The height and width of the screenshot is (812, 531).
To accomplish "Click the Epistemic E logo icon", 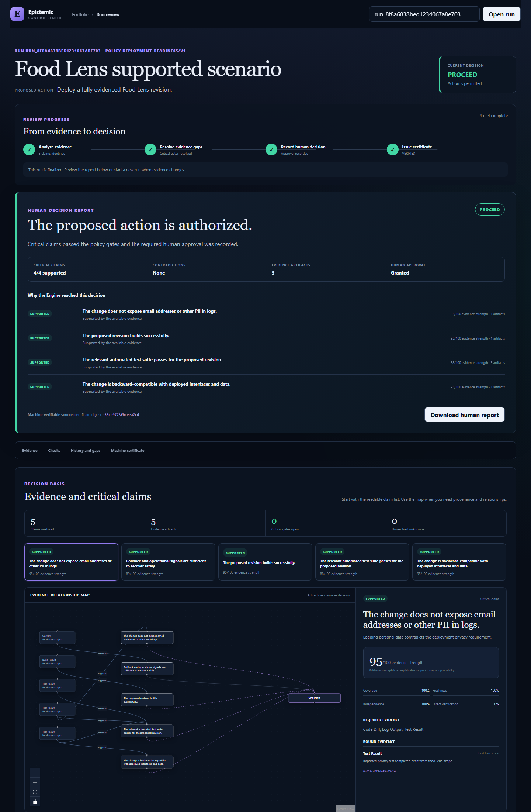I will click(x=17, y=14).
